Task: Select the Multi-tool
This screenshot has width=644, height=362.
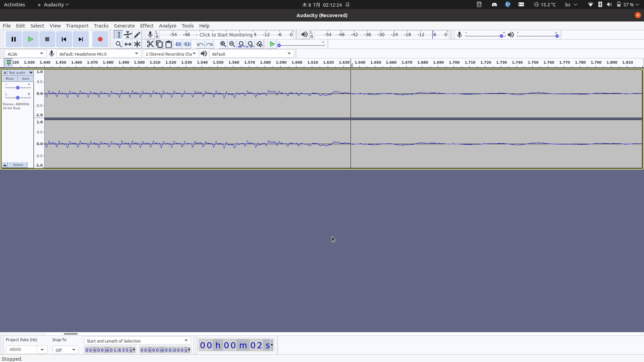Action: pyautogui.click(x=137, y=44)
